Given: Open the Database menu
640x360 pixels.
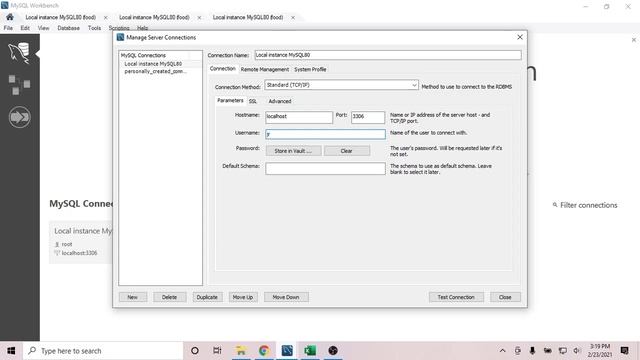Looking at the screenshot, I should coord(69,28).
